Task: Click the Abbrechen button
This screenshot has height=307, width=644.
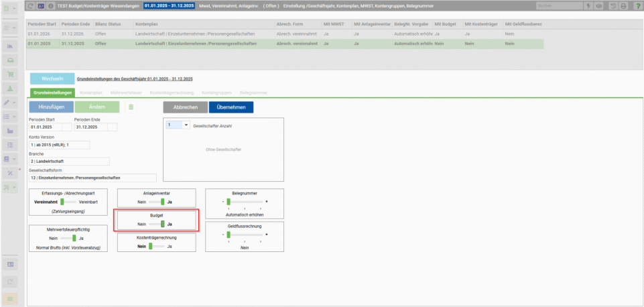Action: click(x=185, y=107)
